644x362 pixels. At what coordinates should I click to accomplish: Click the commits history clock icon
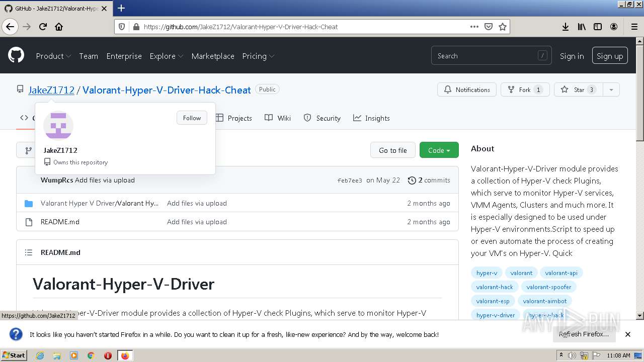412,180
